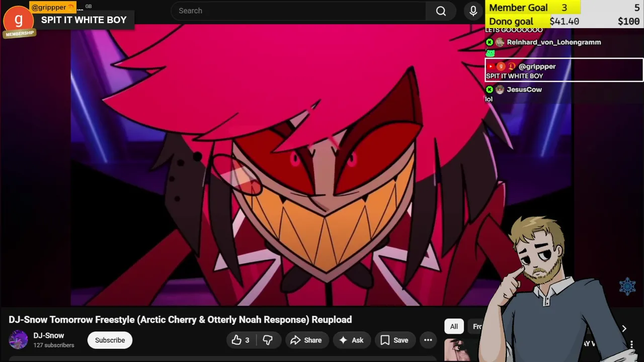Save the video to a playlist
Viewport: 644px width, 362px height.
pyautogui.click(x=394, y=340)
